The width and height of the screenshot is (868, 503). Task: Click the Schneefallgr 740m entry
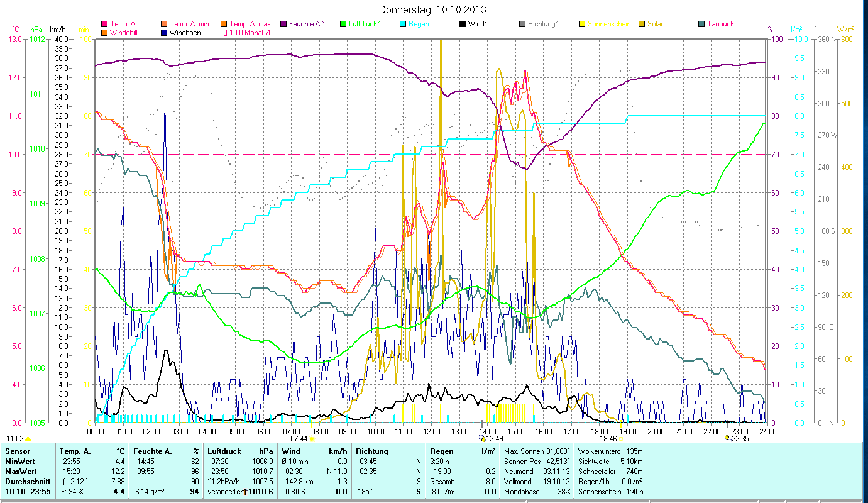(x=610, y=472)
